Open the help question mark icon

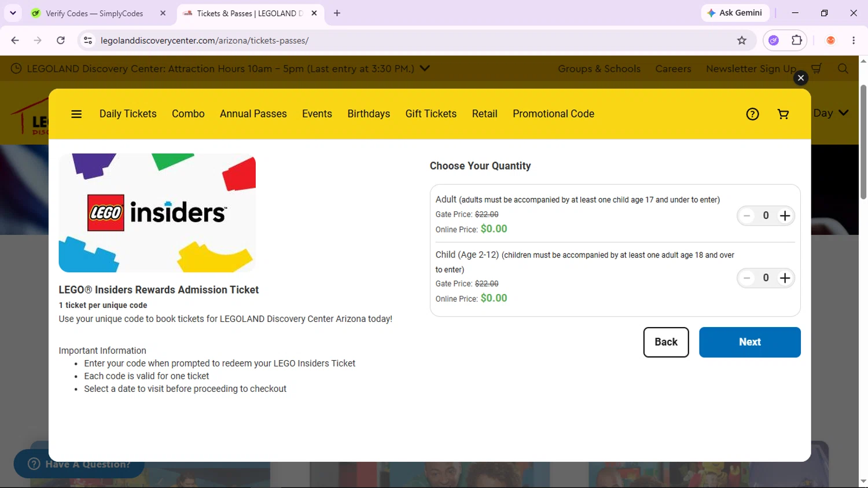[752, 114]
